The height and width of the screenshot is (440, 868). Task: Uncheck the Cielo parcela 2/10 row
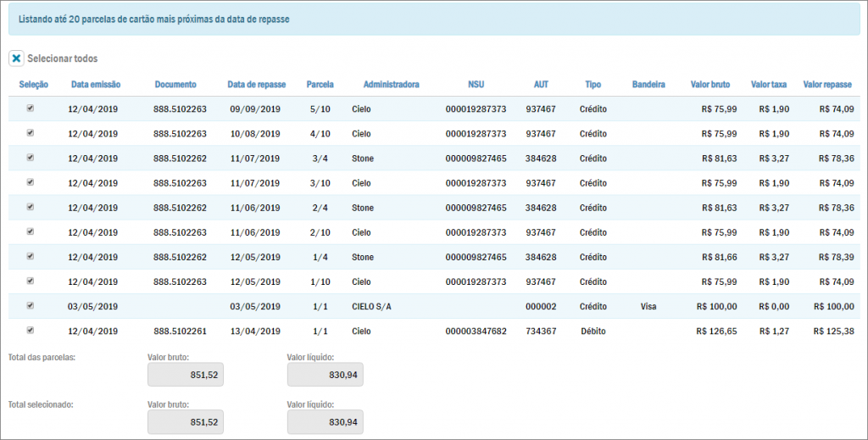(31, 231)
